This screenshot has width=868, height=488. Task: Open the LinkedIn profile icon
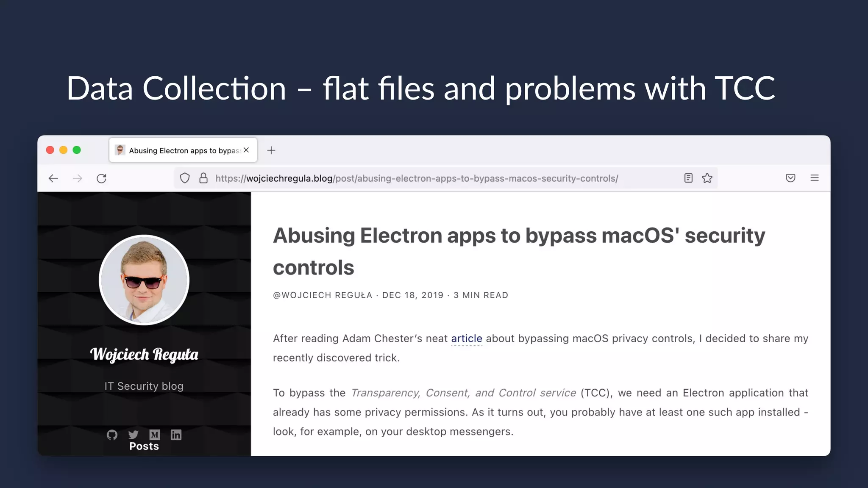pyautogui.click(x=176, y=435)
